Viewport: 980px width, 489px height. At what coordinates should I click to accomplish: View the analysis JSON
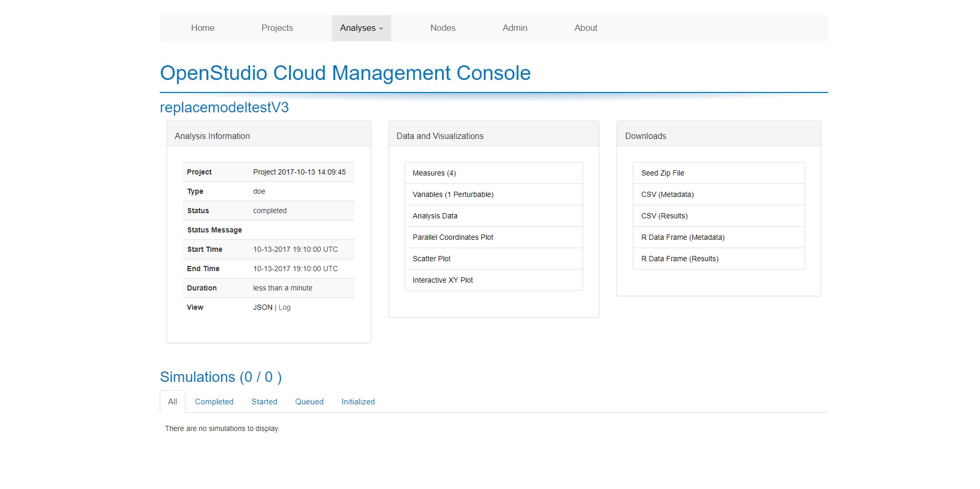263,307
